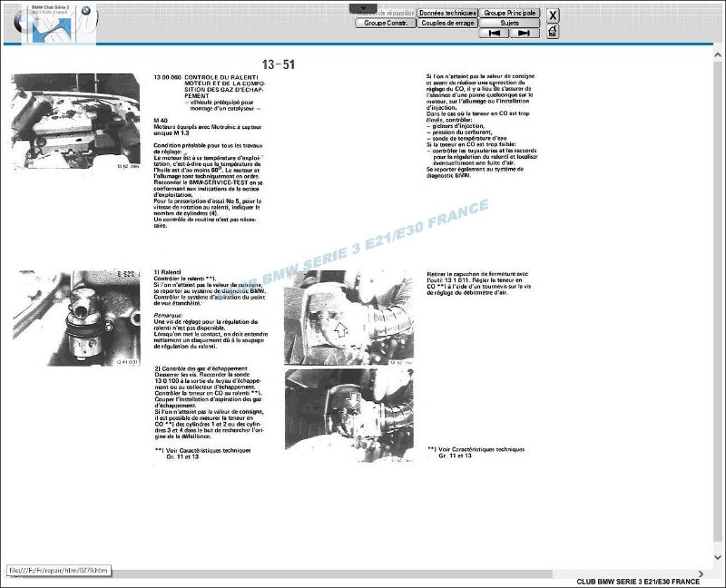The image size is (726, 588).
Task: Click the BMW Club Série 3 banner image
Action: [x=52, y=23]
